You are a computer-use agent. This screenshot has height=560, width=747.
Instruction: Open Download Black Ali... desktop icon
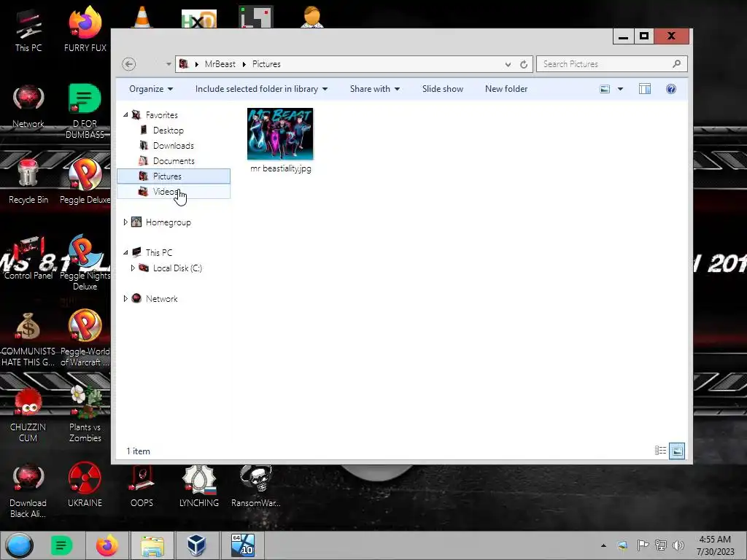pyautogui.click(x=28, y=491)
